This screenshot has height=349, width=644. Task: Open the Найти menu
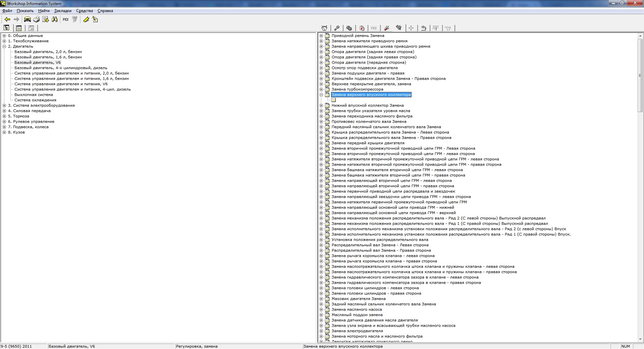pos(44,11)
